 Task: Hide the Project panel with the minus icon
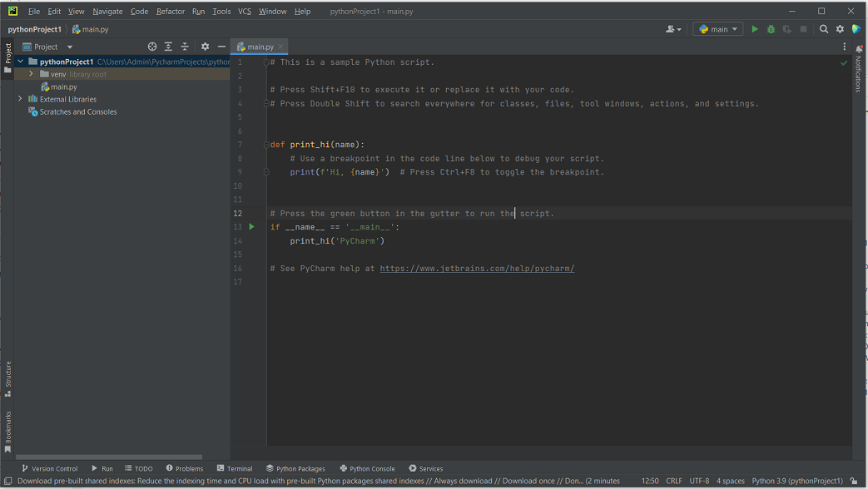(x=221, y=47)
